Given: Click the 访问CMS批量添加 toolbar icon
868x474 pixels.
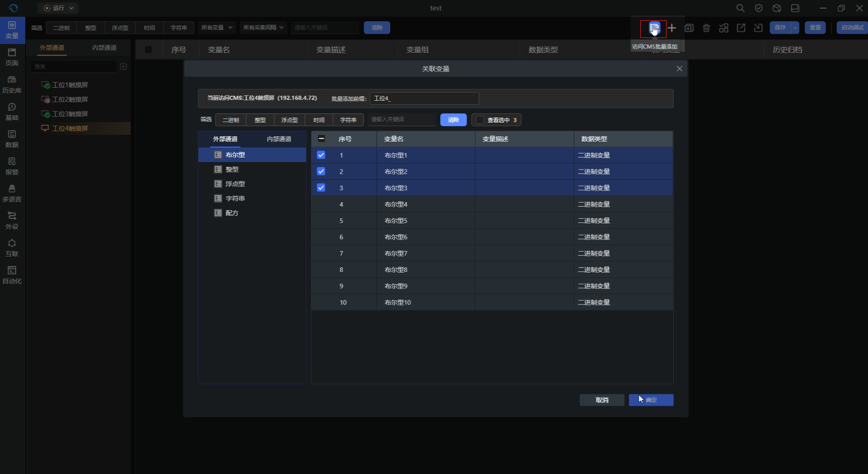Looking at the screenshot, I should [654, 28].
